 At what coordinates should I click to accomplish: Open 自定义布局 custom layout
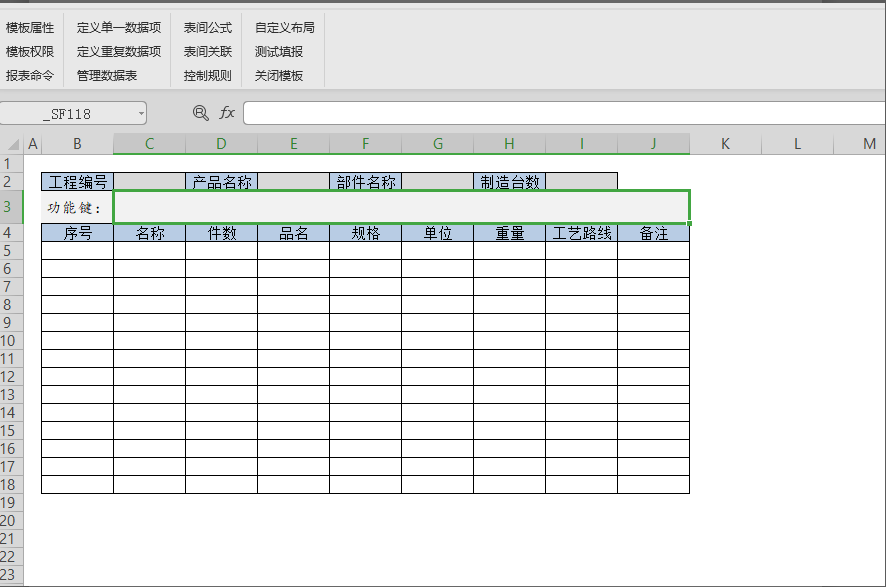(x=284, y=28)
